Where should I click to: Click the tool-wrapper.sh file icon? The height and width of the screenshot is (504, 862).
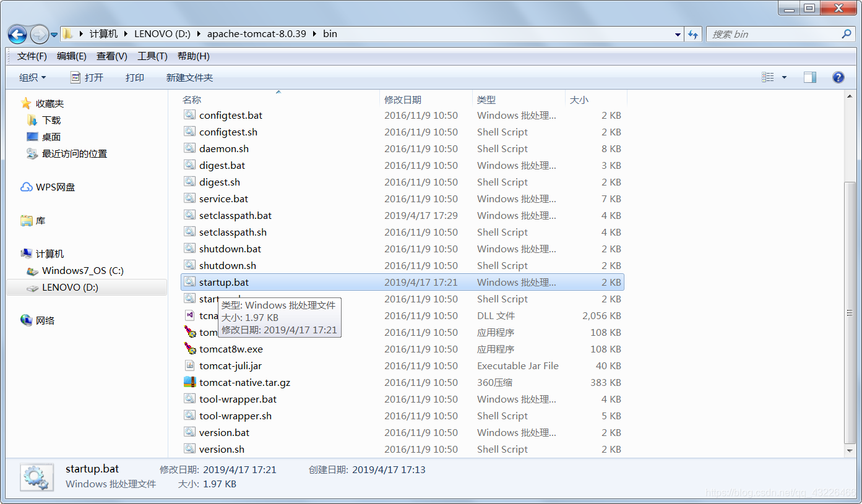coord(189,416)
